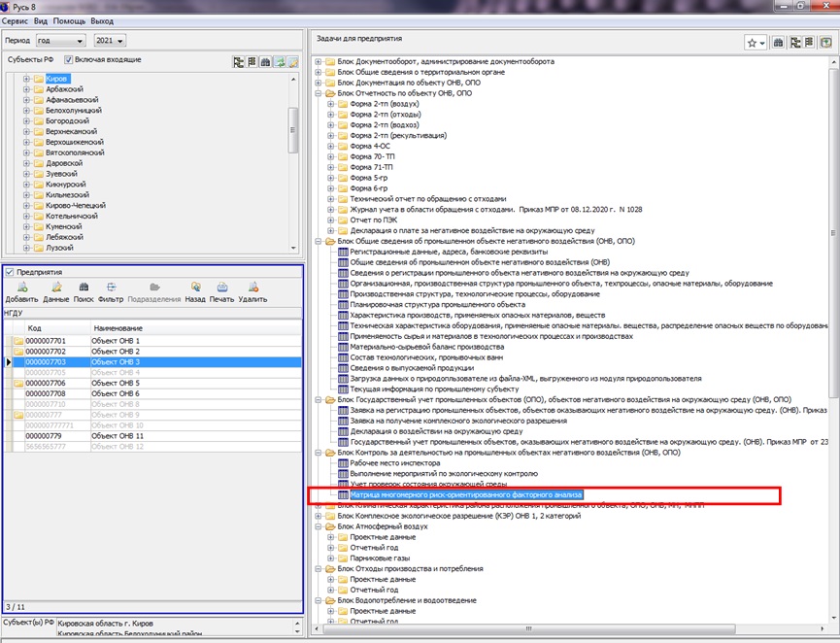Open the Сервис menu

[x=15, y=19]
